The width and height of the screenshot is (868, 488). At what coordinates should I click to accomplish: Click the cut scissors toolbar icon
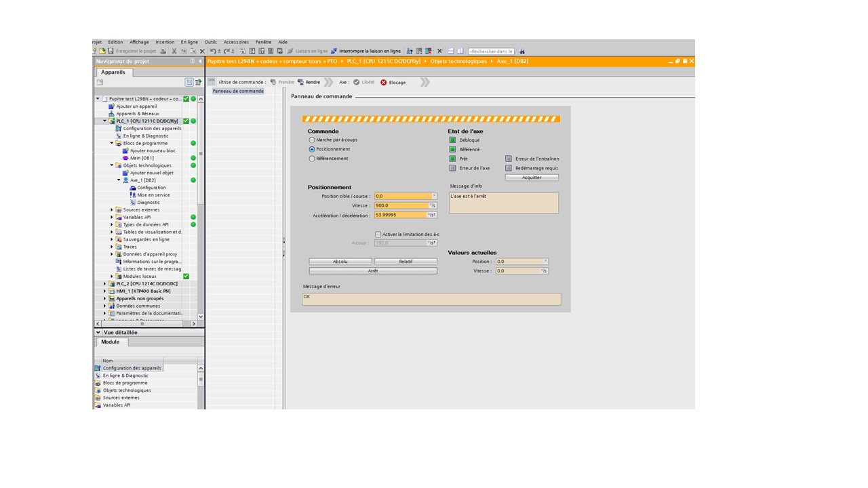point(174,52)
